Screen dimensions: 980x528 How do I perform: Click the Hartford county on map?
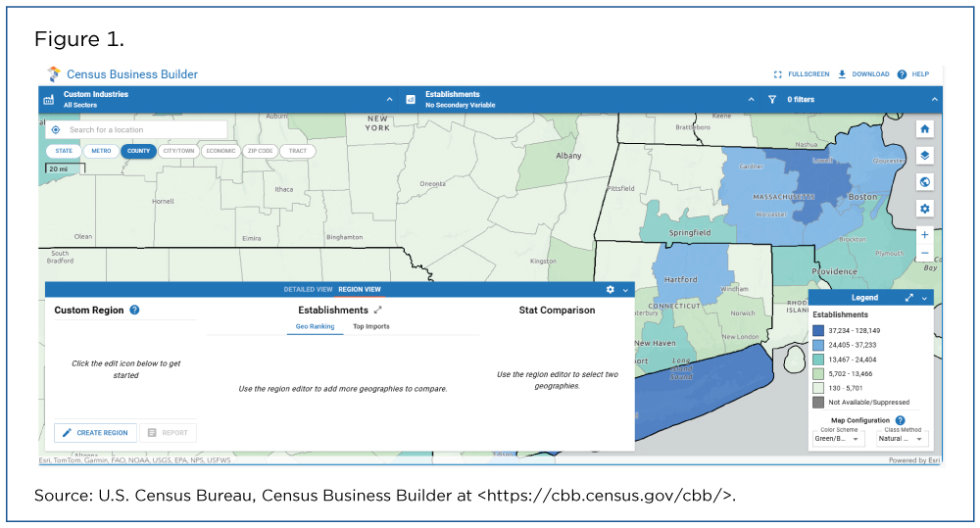click(691, 275)
